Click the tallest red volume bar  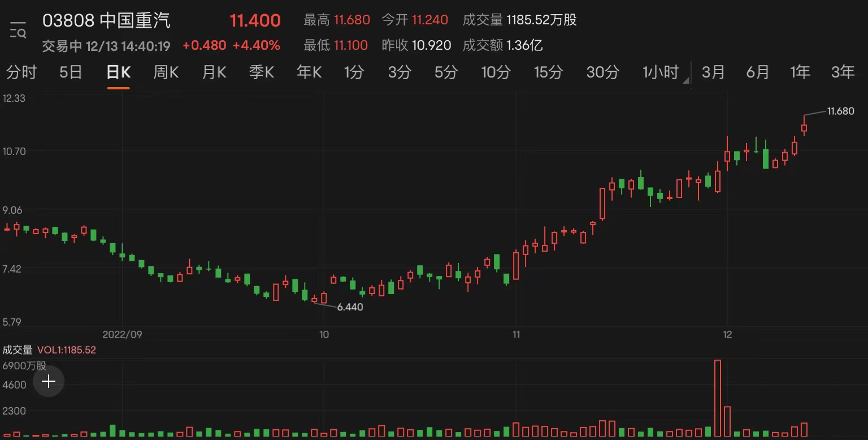click(718, 399)
